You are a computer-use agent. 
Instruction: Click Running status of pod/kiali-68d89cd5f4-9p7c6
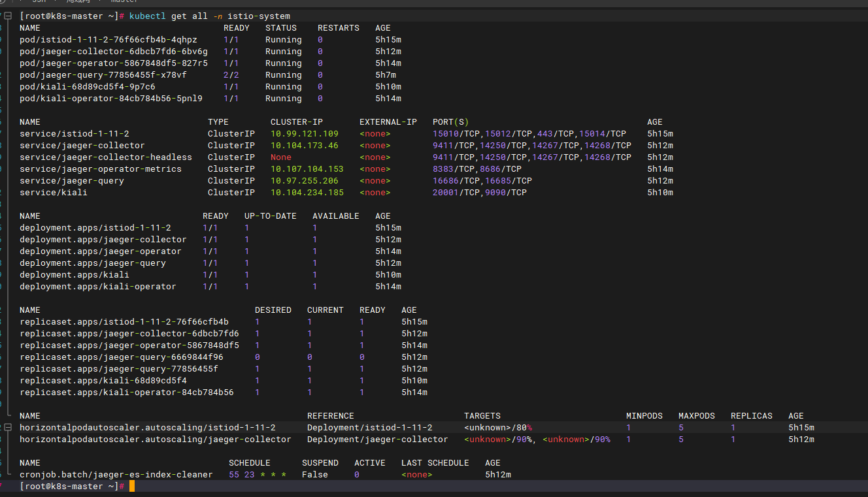coord(284,86)
